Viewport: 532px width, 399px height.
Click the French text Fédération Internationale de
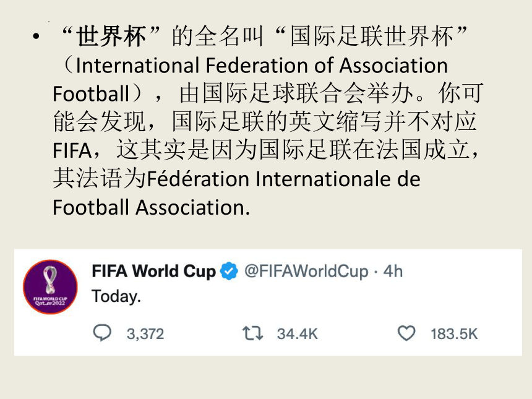(x=284, y=179)
